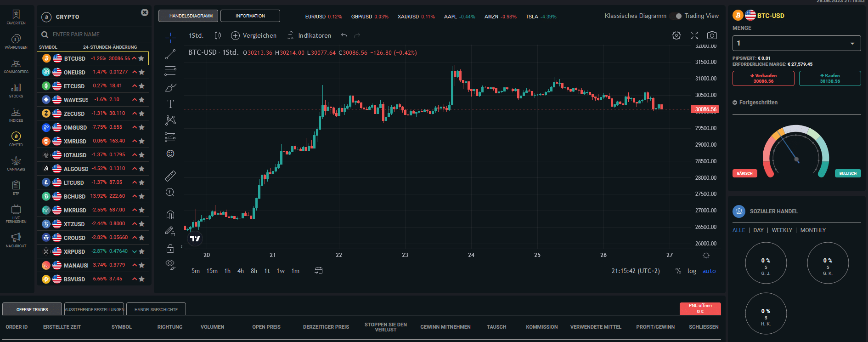Select 1w timeframe below chart
This screenshot has height=342, width=868.
pos(281,271)
